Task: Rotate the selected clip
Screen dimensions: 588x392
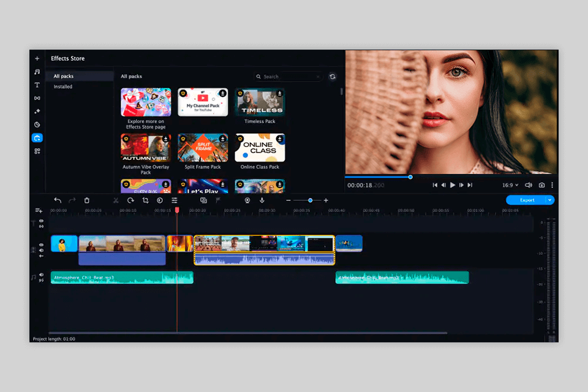Action: [130, 200]
